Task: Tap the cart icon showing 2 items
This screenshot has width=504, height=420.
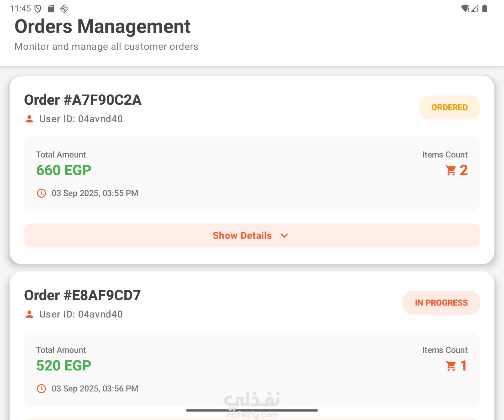Action: (x=451, y=170)
